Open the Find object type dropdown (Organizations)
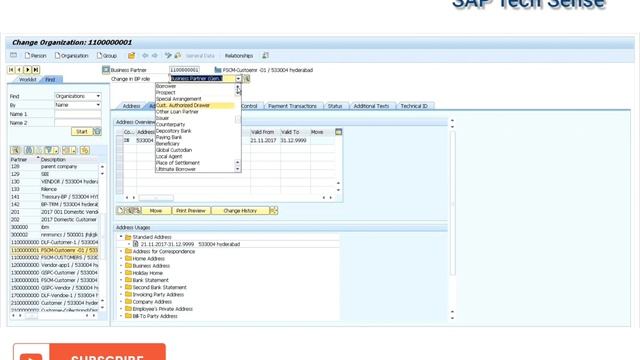640x360 pixels. coord(98,96)
